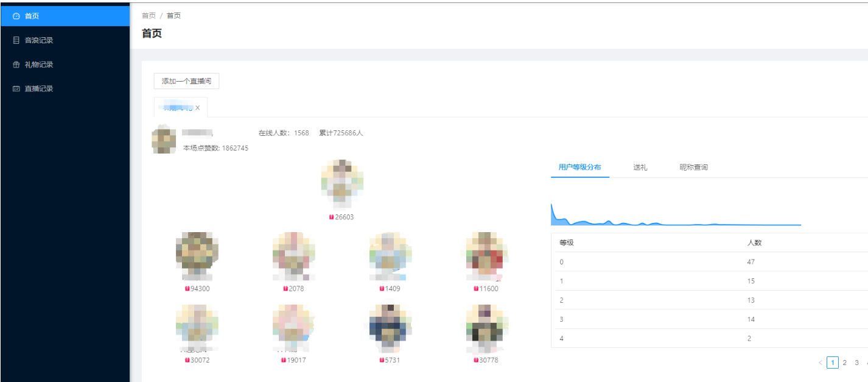Close the live room tab with X
The image size is (868, 382).
pos(197,108)
